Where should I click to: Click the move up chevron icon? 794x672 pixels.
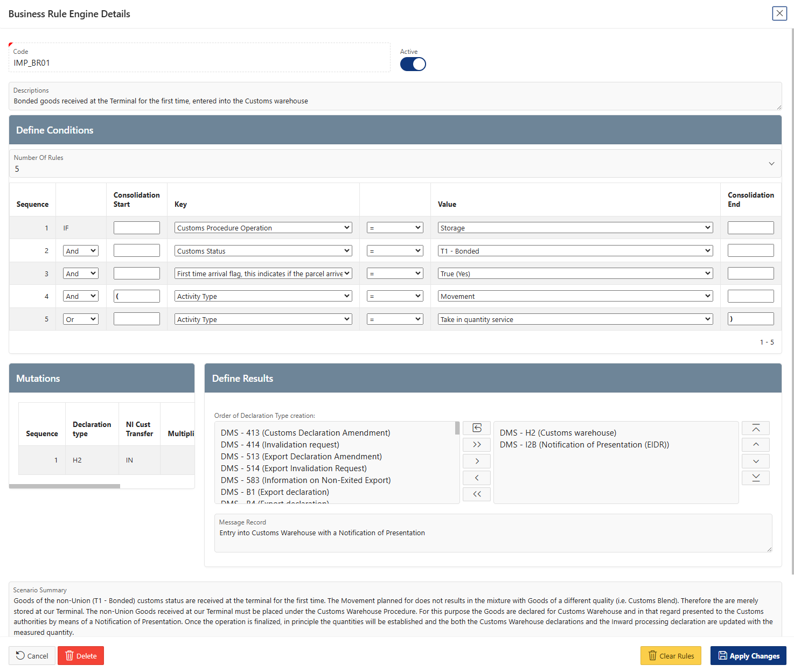pos(756,445)
